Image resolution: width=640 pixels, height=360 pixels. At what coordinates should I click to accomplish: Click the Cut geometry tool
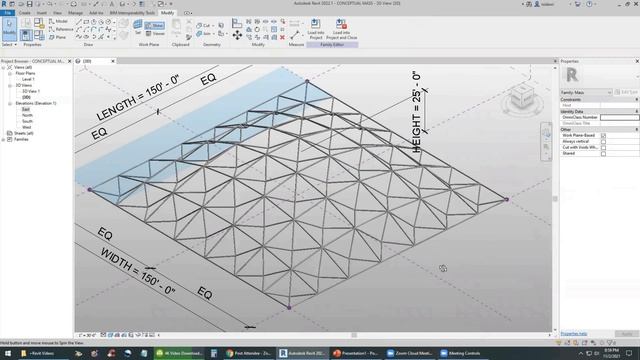[204, 25]
